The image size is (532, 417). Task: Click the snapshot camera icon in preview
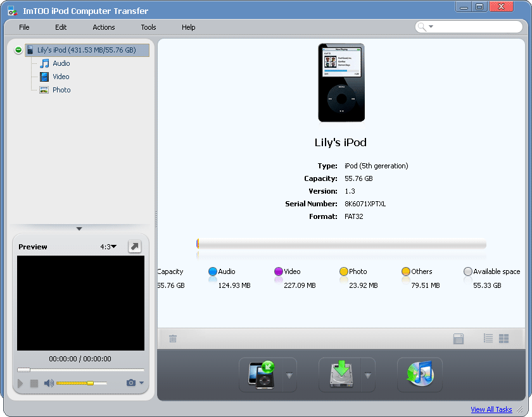[130, 383]
